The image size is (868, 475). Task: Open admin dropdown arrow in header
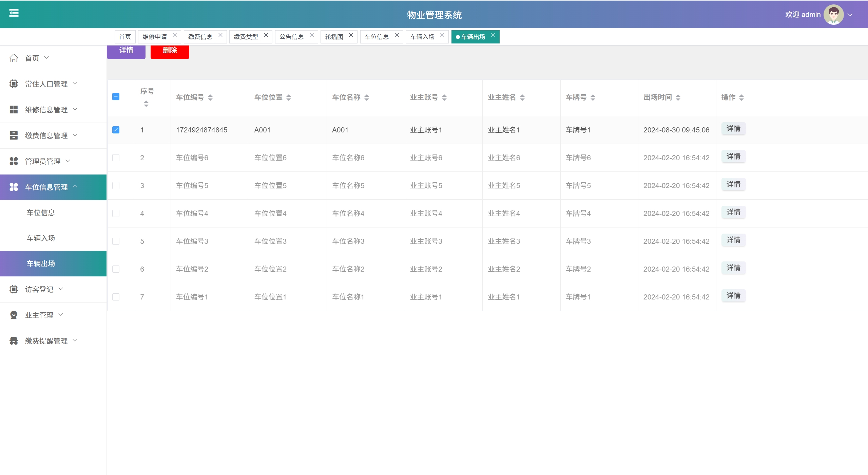pyautogui.click(x=850, y=15)
